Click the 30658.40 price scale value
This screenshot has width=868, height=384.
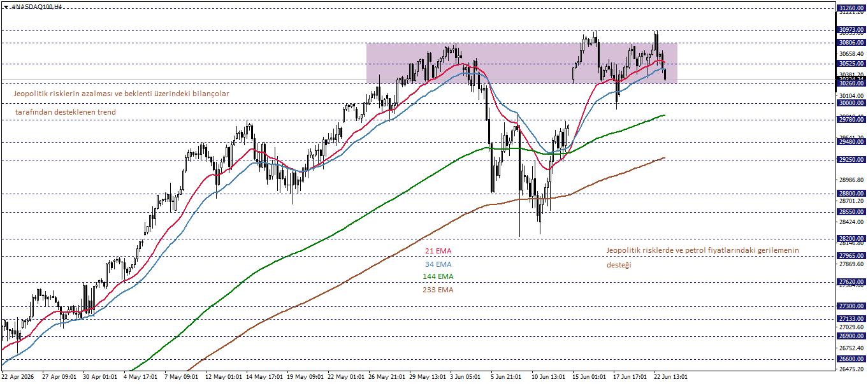pos(851,53)
